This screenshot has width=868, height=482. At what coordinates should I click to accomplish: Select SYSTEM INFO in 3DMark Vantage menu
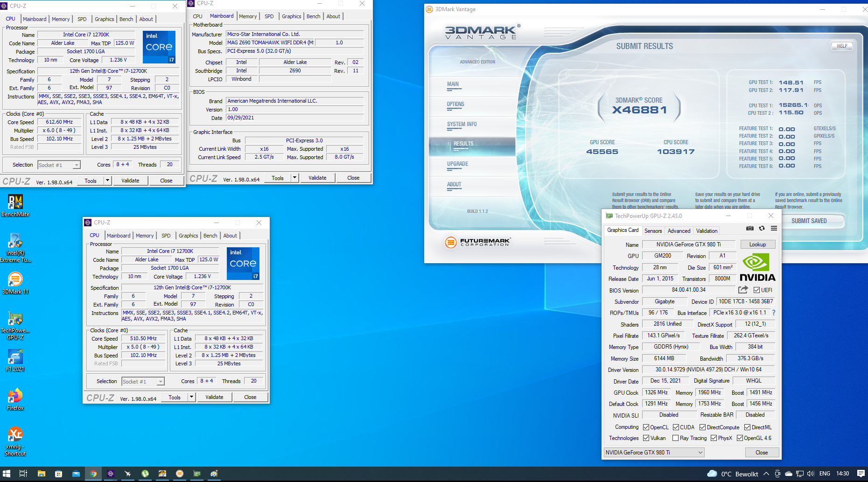pos(462,124)
